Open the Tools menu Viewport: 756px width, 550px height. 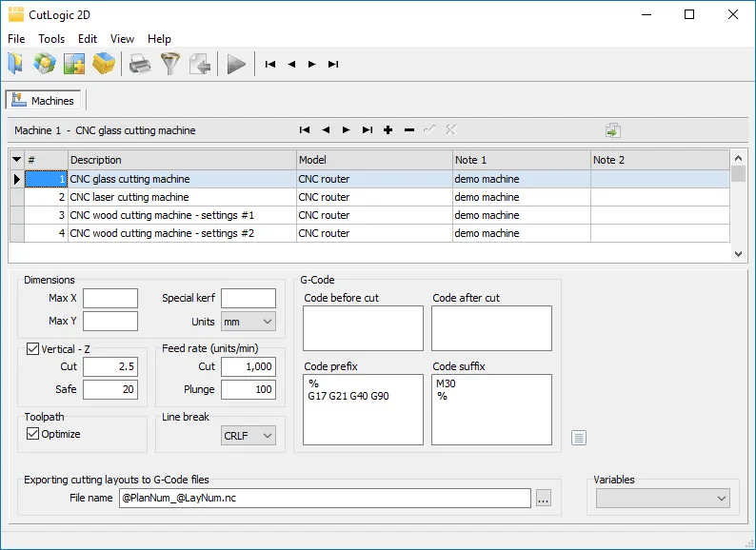click(x=51, y=39)
